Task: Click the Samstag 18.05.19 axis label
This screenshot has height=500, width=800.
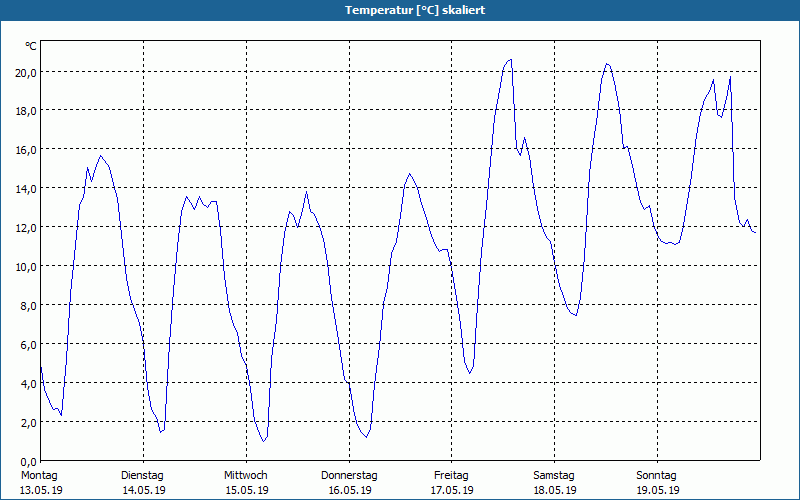Action: pos(555,483)
